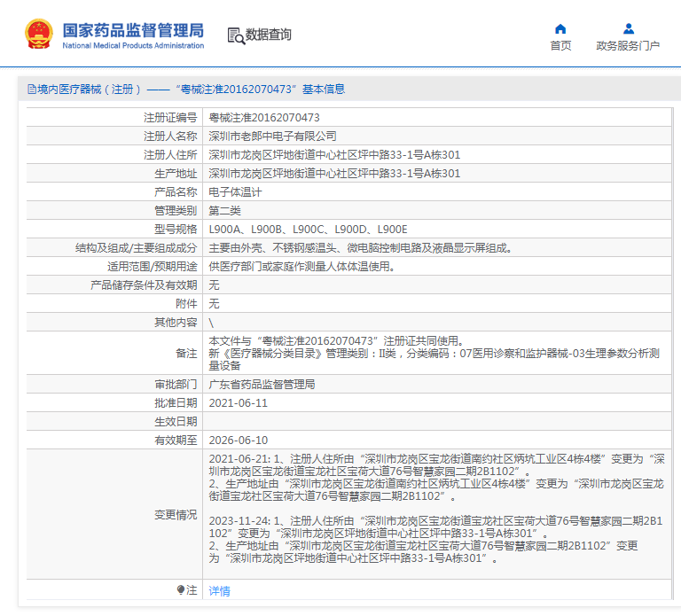Go to 首页 text link
Screen dimensions: 681x616
[560, 45]
